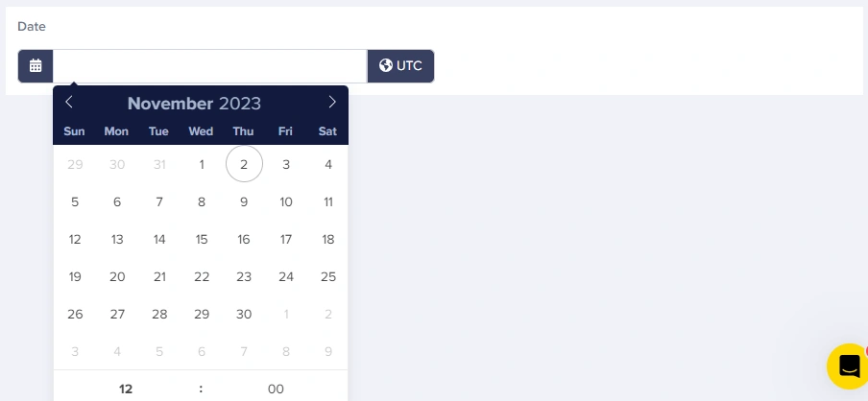
Task: Pick November 5 Sunday cell
Action: point(75,201)
